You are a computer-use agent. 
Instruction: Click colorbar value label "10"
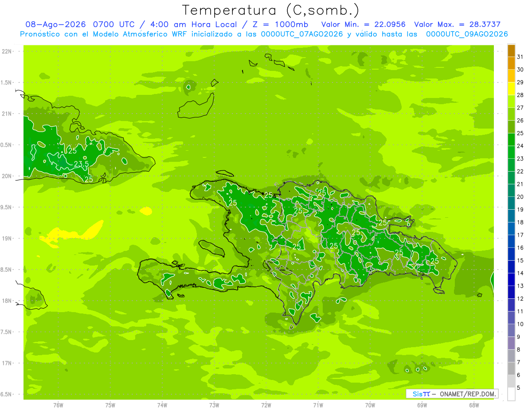520,324
